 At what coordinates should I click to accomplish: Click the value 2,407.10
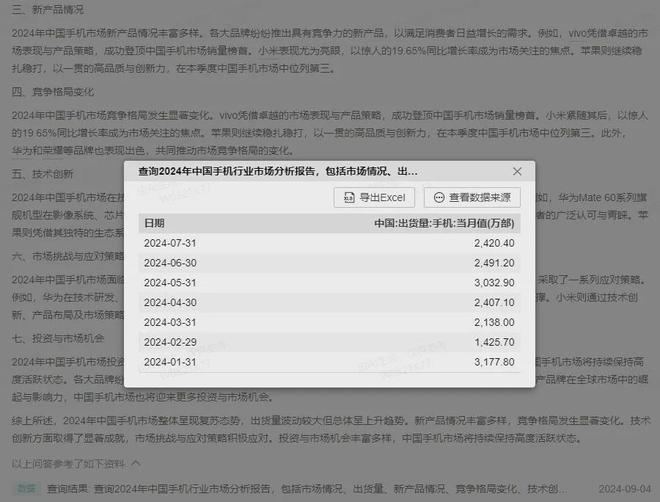(x=494, y=303)
